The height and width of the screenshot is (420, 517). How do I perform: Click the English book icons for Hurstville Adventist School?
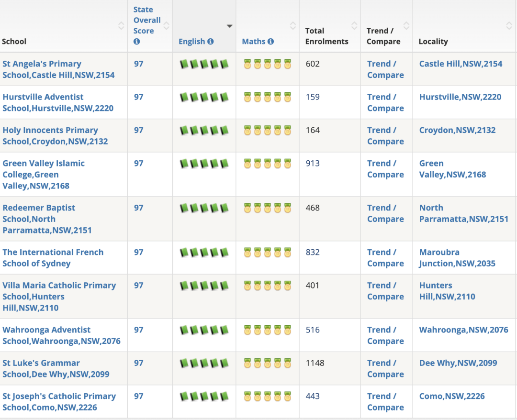[x=204, y=97]
